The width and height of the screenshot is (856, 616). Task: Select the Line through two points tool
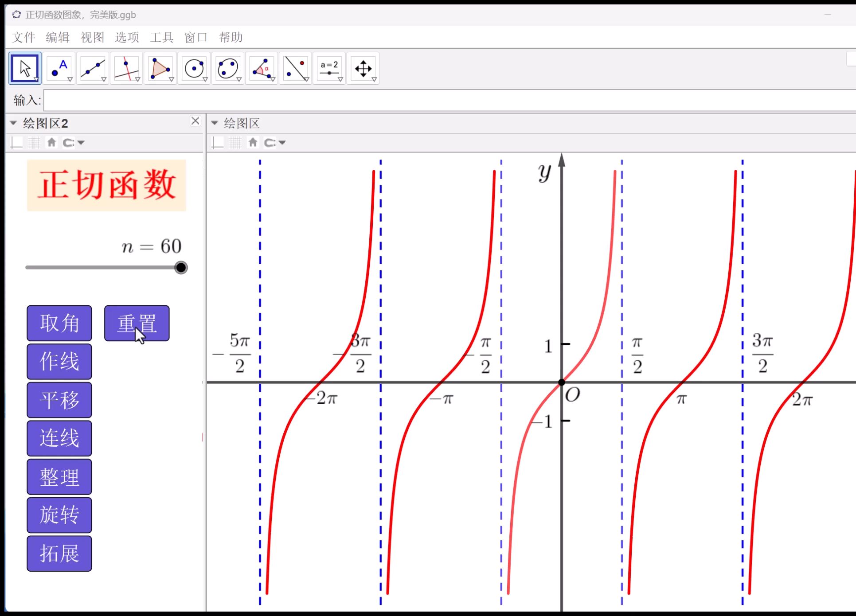coord(93,68)
